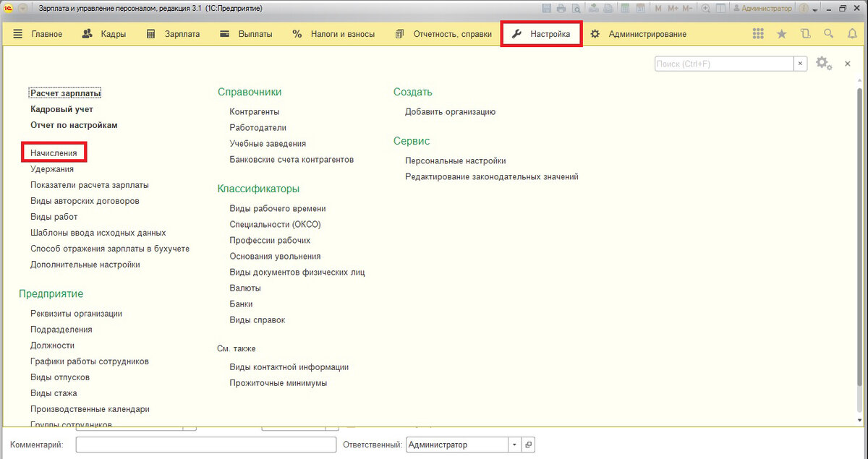Click the Поиск (Ctrl+F) search field
The width and height of the screenshot is (868, 459).
coord(724,64)
